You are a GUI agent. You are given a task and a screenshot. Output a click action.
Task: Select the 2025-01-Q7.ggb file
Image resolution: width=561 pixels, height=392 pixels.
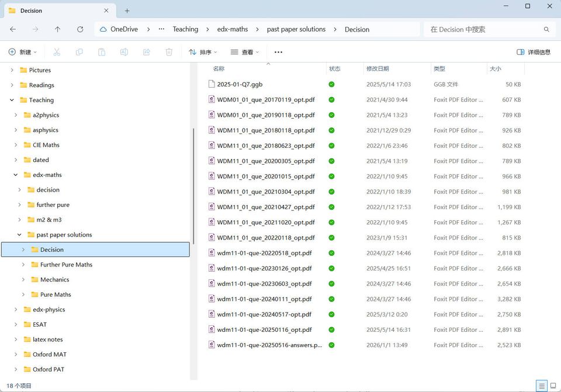click(240, 84)
